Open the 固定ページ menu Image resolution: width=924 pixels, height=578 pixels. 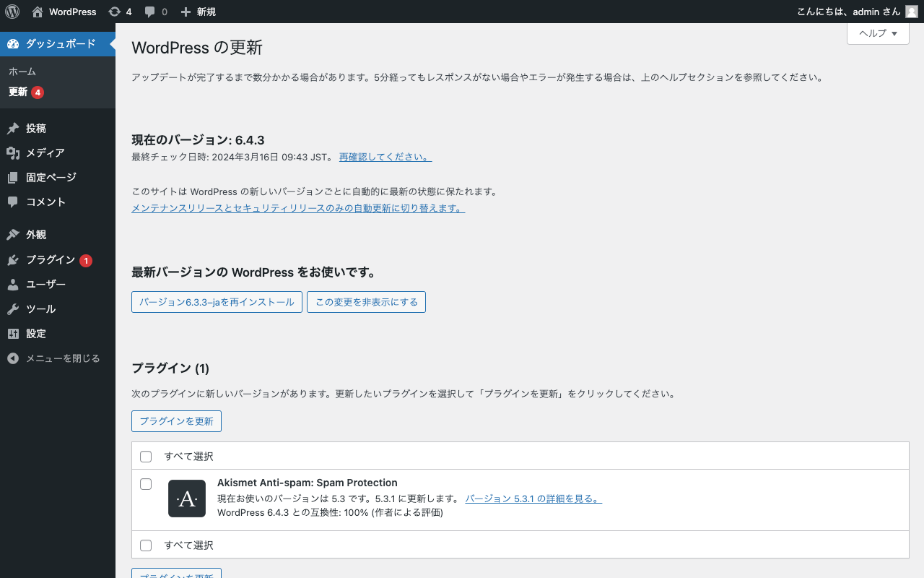click(58, 178)
